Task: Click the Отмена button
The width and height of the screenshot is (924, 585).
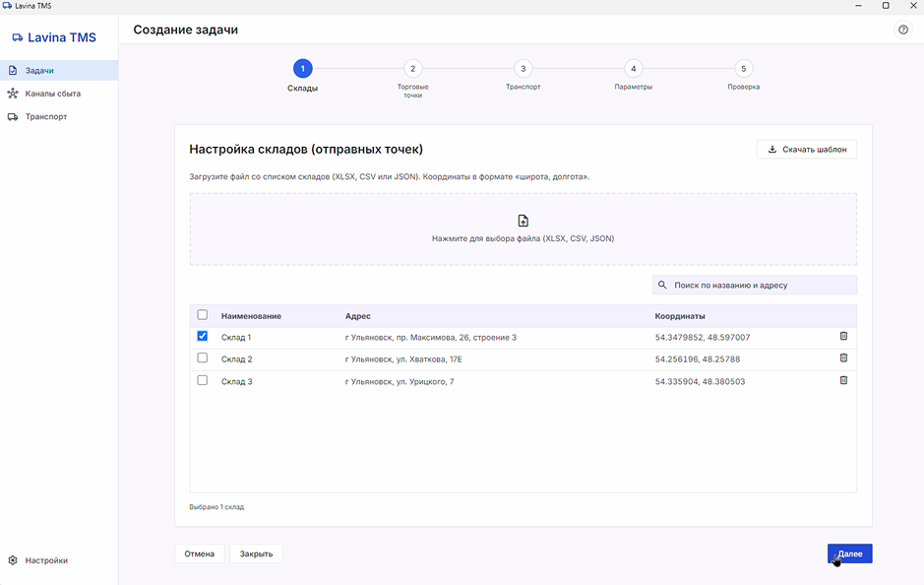Action: (x=199, y=553)
